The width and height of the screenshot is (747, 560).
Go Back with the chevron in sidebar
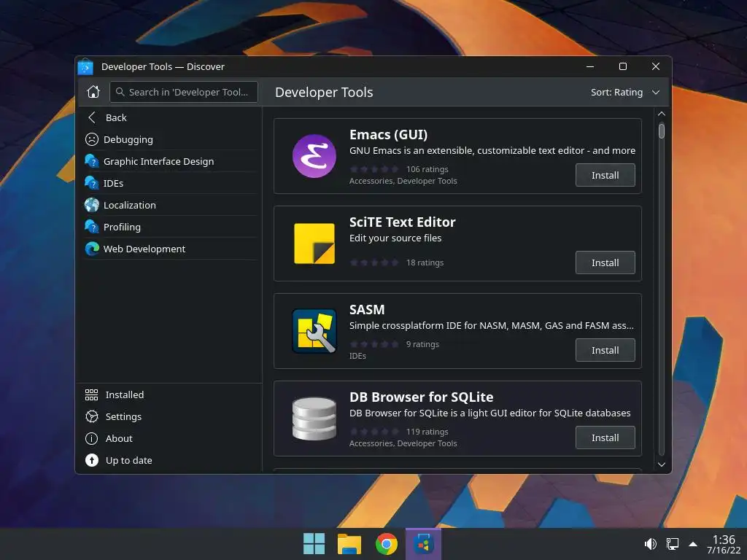click(92, 117)
